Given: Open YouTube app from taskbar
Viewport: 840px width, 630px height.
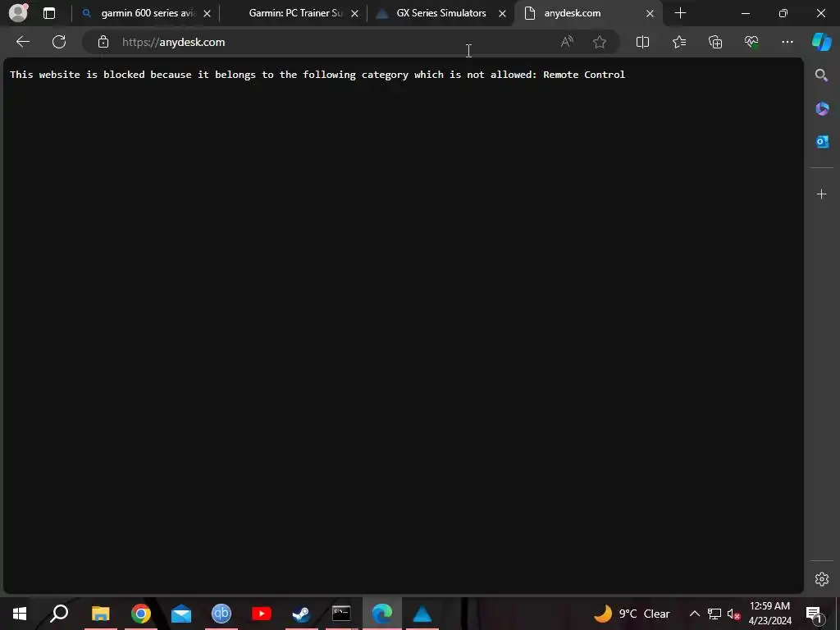Looking at the screenshot, I should (262, 614).
